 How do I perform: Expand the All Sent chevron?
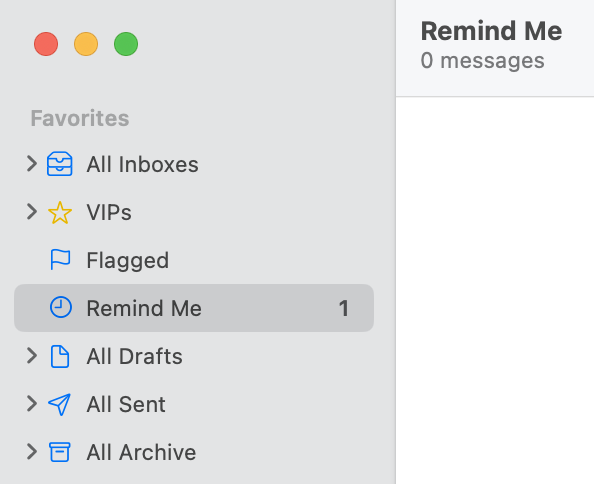point(32,404)
